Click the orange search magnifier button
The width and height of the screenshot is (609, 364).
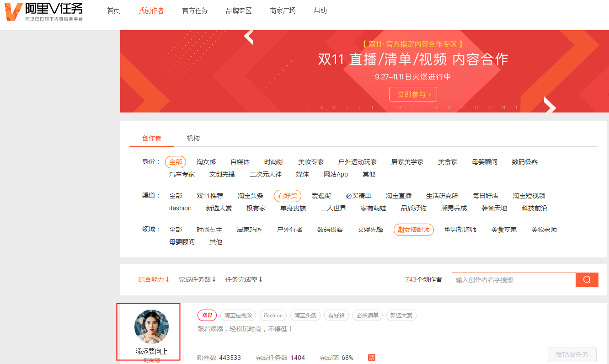pyautogui.click(x=587, y=280)
